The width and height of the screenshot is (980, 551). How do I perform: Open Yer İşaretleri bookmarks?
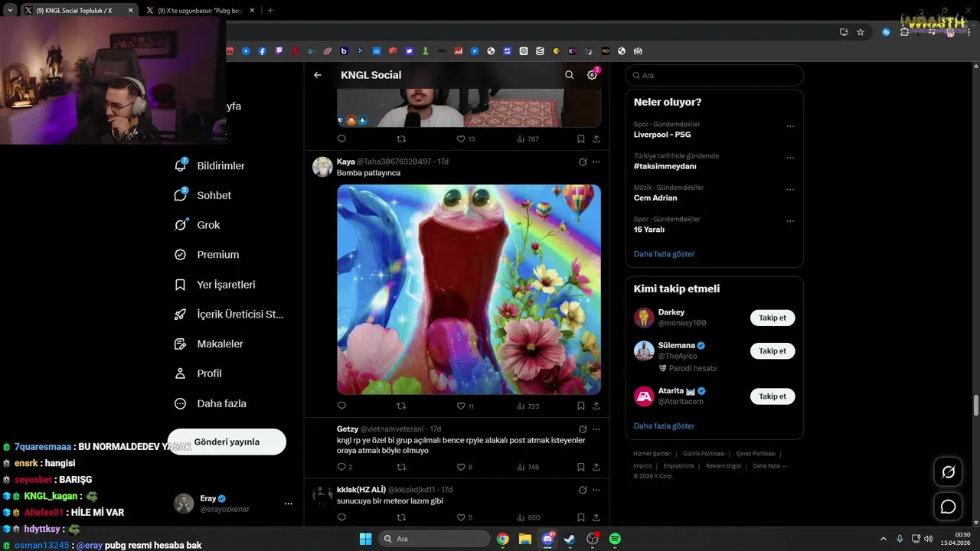click(215, 285)
